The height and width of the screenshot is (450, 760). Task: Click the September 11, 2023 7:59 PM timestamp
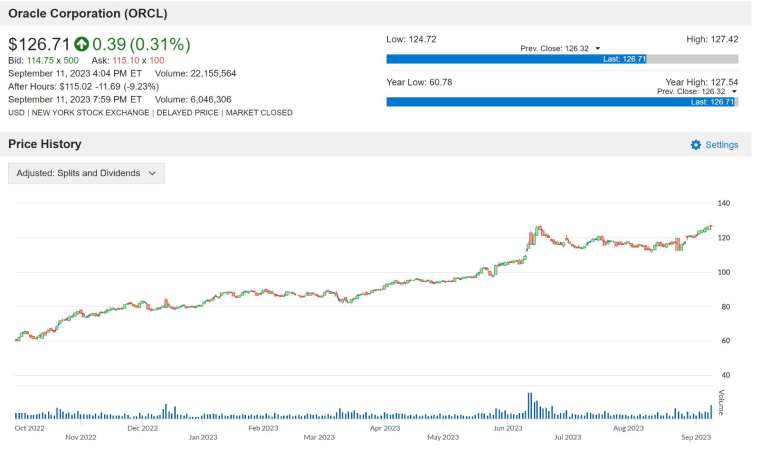pyautogui.click(x=75, y=99)
